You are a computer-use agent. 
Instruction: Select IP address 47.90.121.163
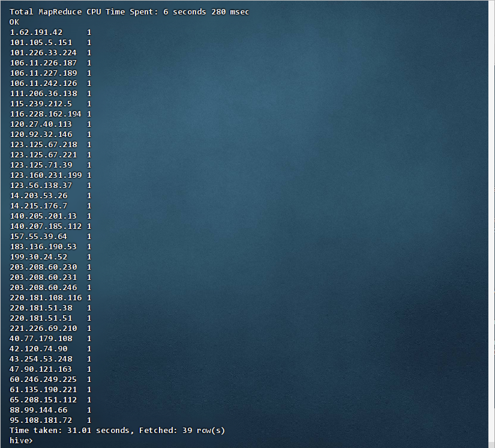(x=41, y=369)
